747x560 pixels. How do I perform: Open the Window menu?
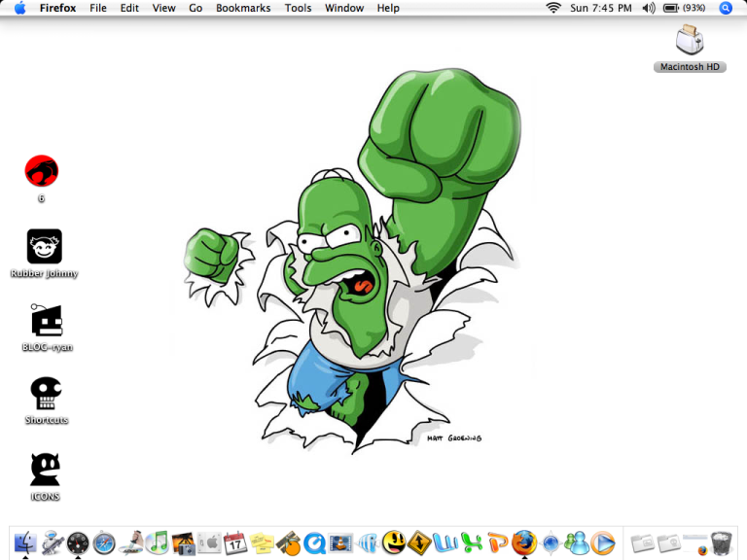[x=344, y=8]
